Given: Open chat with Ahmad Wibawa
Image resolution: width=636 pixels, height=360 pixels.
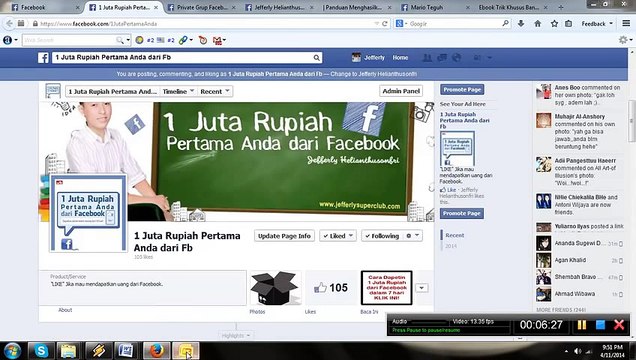Looking at the screenshot, I should pos(579,294).
